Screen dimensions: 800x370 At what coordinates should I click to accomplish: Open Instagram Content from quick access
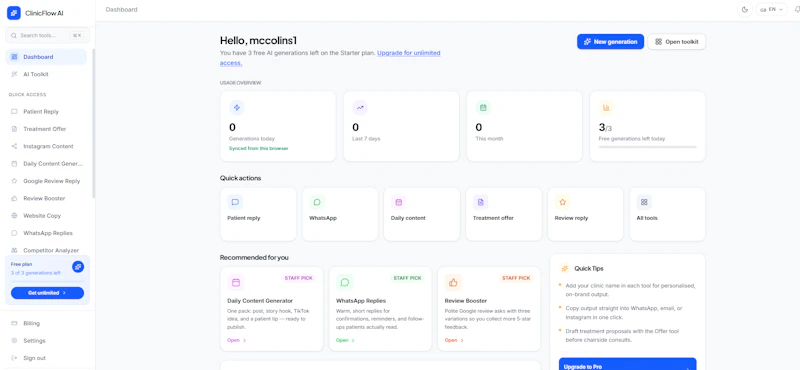46,146
